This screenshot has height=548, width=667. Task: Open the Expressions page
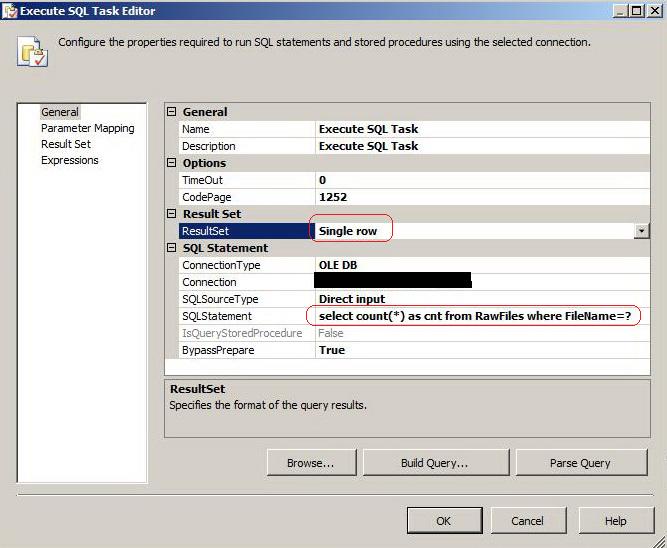tap(69, 160)
